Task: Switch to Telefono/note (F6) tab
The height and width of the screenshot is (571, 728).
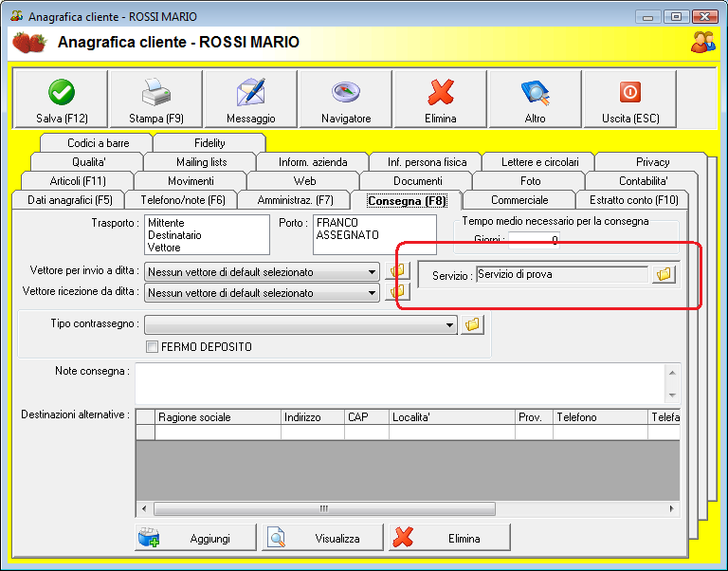Action: 183,200
